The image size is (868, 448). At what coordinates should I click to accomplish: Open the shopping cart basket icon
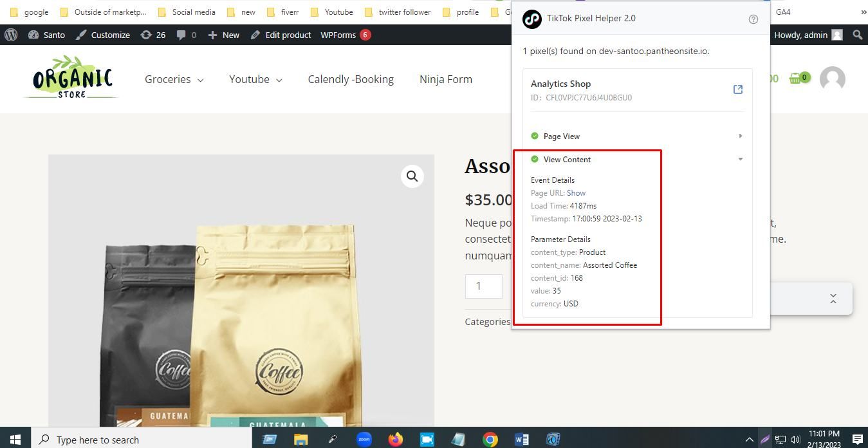click(x=797, y=79)
